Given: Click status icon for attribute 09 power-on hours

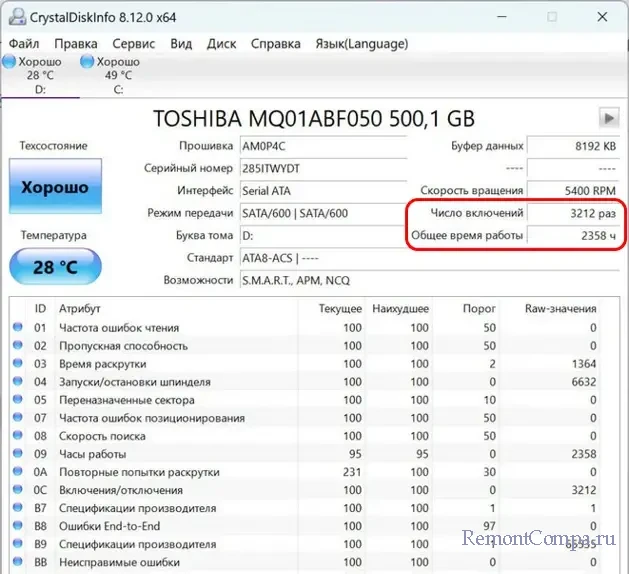Looking at the screenshot, I should 17,454.
